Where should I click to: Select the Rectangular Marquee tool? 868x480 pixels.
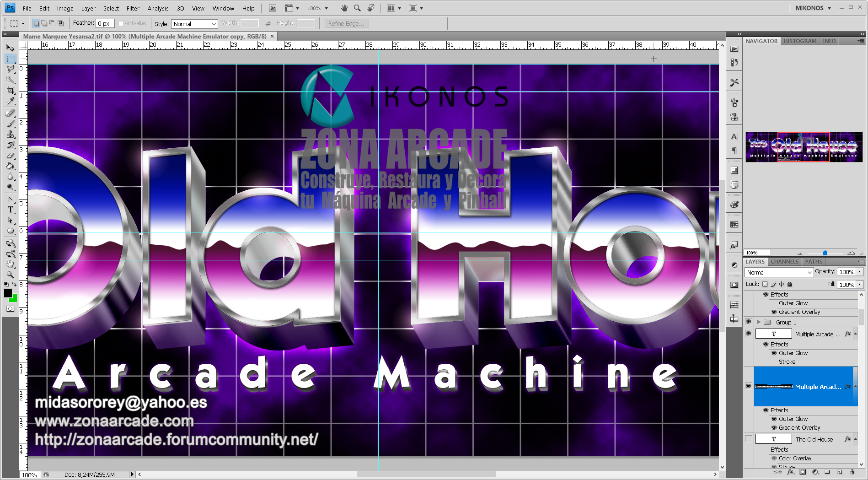11,59
